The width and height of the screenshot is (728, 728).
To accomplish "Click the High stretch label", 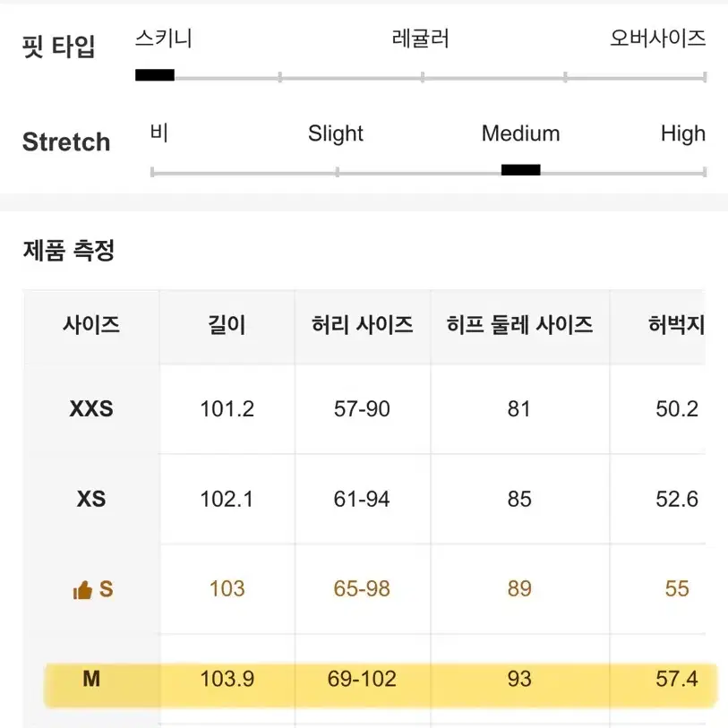I will 683,133.
